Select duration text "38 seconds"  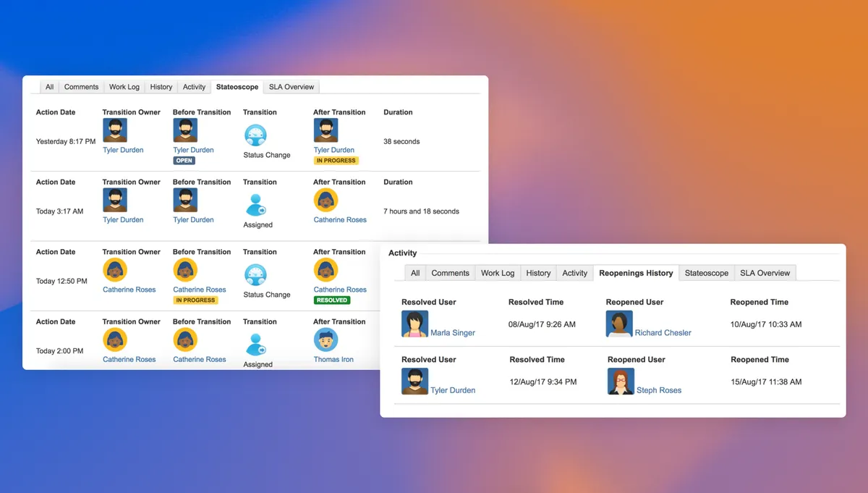click(x=401, y=142)
